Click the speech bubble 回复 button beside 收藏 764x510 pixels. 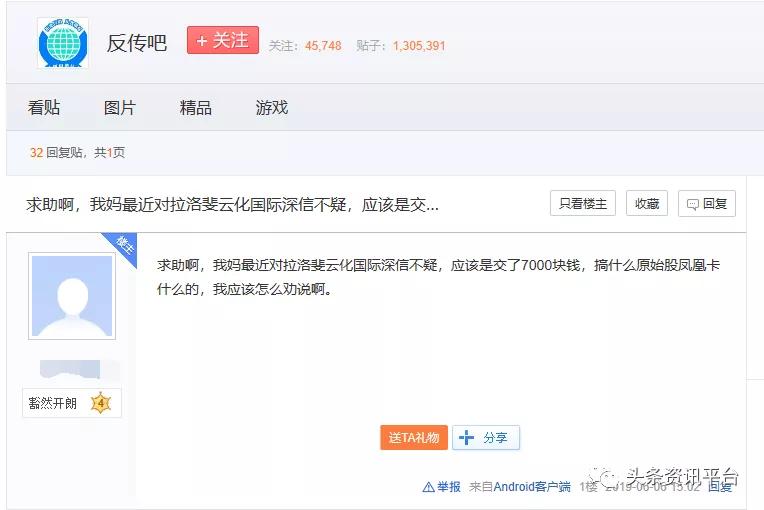(706, 203)
